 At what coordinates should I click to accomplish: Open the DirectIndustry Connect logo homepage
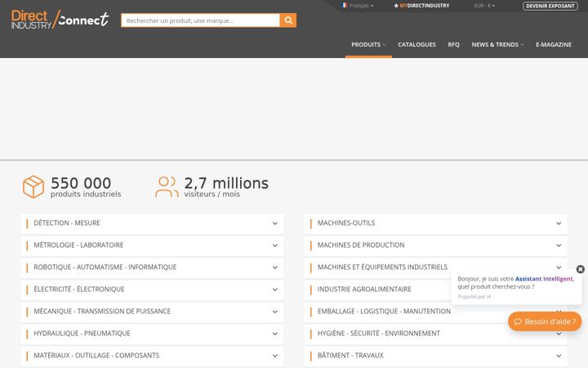click(60, 20)
